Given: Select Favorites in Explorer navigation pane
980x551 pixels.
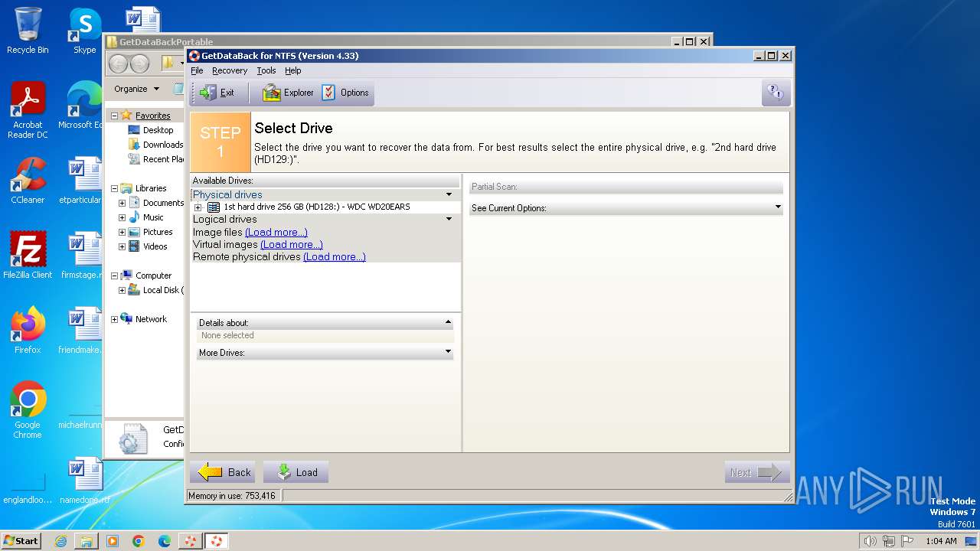Looking at the screenshot, I should (x=152, y=116).
